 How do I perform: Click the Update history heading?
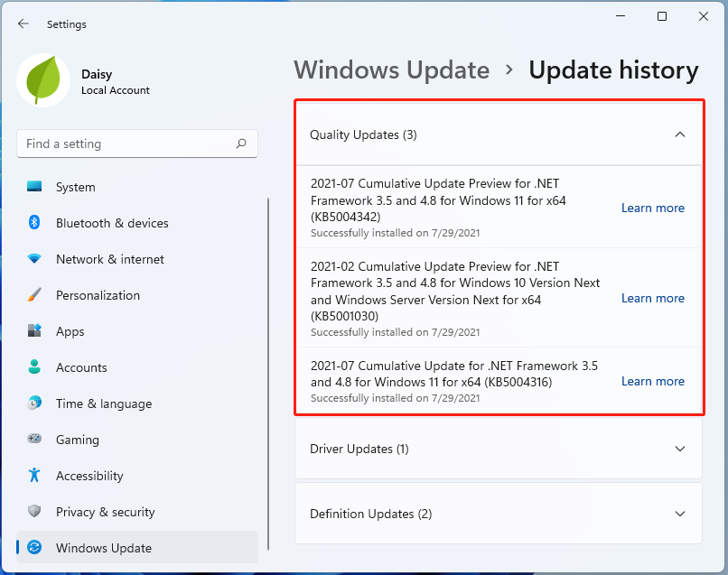pyautogui.click(x=613, y=70)
